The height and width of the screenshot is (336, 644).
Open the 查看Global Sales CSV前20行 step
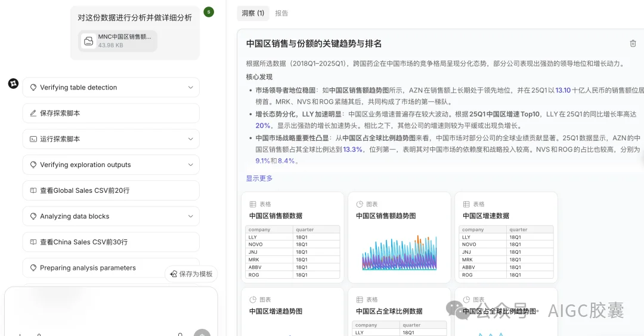click(111, 190)
